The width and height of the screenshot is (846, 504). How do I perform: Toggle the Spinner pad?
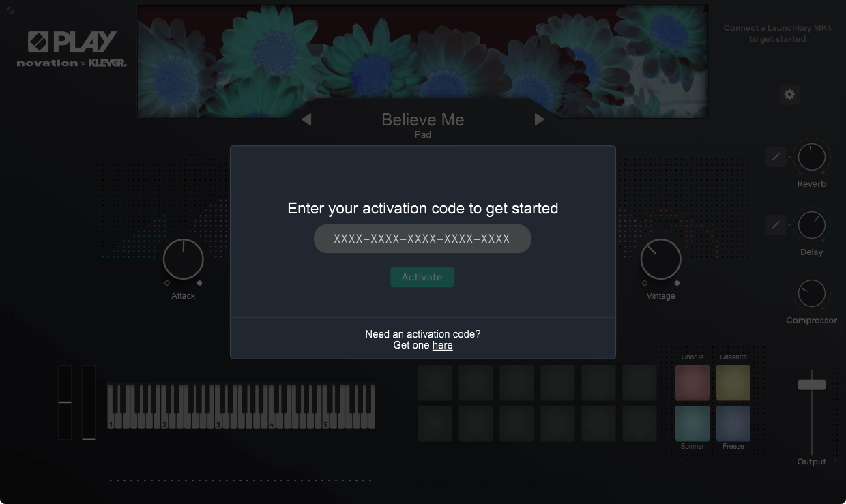(x=692, y=424)
